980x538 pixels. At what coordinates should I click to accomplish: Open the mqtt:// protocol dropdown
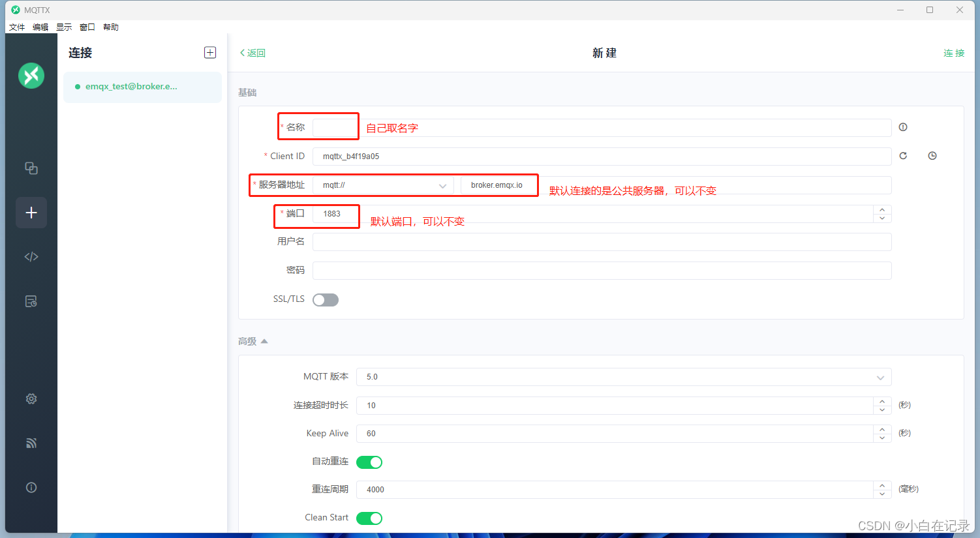coord(383,185)
